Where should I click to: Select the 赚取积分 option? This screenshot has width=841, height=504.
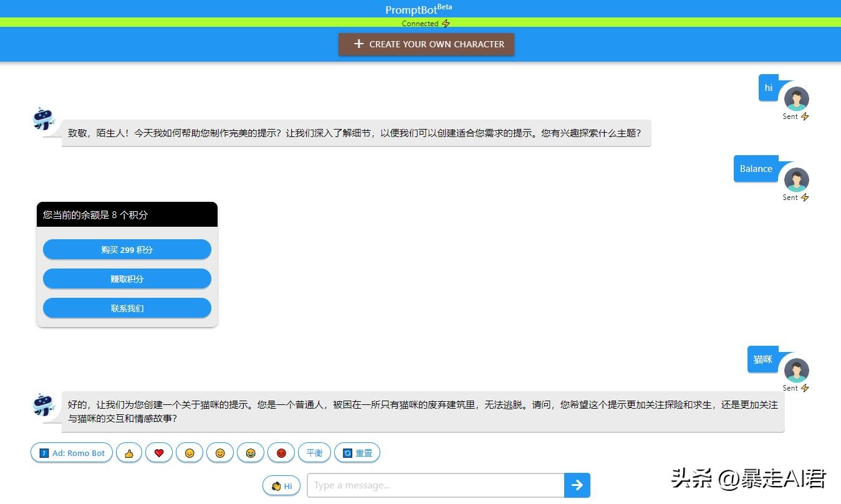coord(127,278)
